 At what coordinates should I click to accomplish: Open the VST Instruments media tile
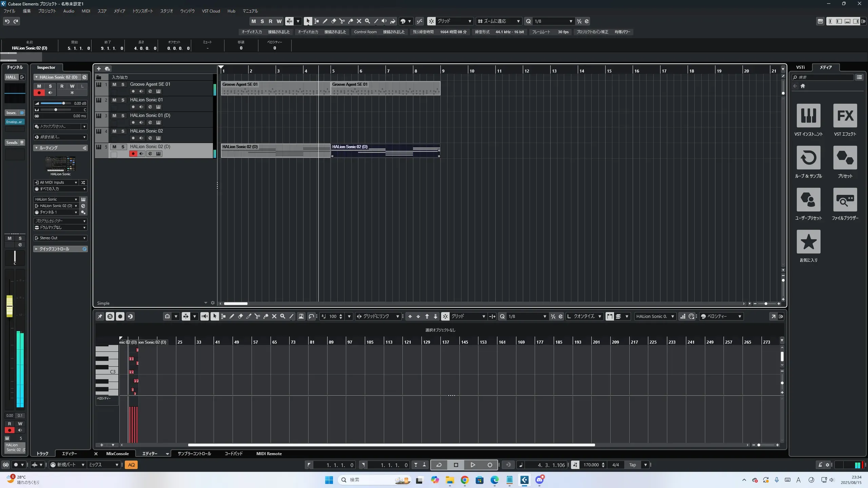[x=808, y=116]
